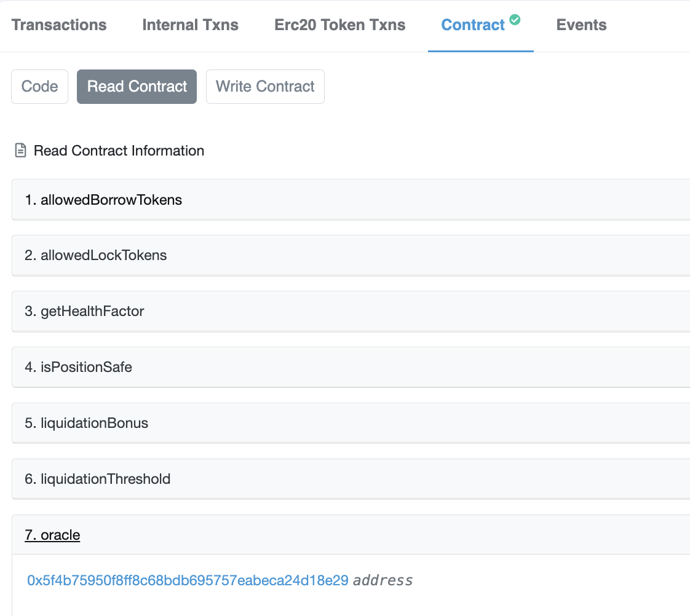
Task: Expand the getHealthFactor function
Action: coord(351,311)
